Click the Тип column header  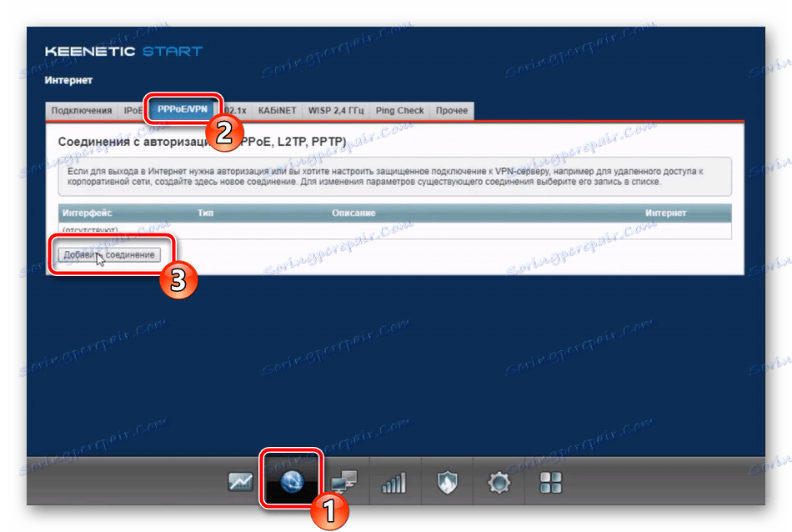click(206, 213)
